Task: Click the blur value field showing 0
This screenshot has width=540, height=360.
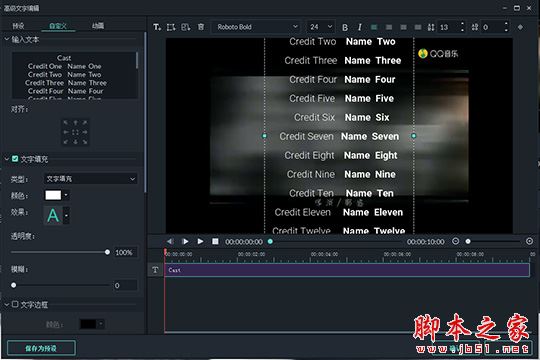Action: (125, 286)
